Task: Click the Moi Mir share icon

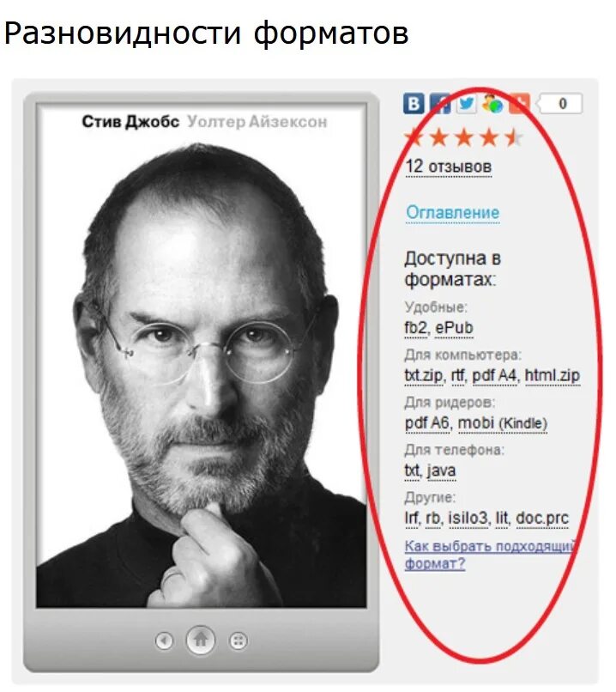Action: click(492, 104)
